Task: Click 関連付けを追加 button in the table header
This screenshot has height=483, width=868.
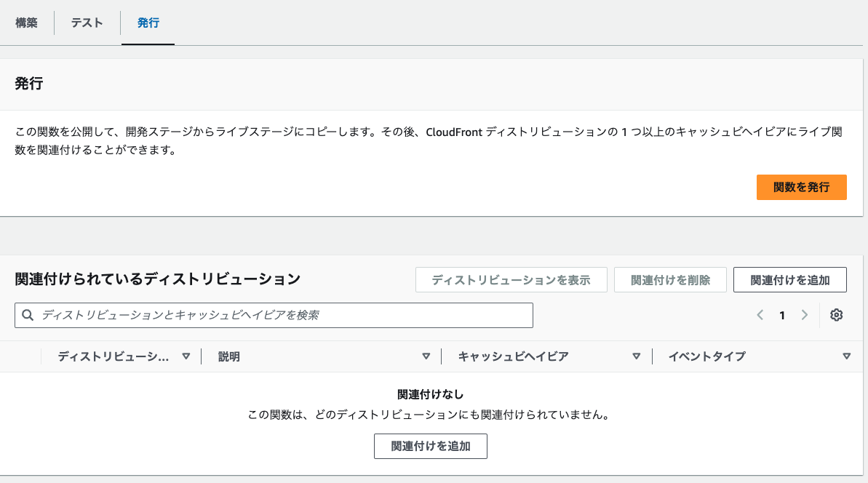Action: pos(790,280)
